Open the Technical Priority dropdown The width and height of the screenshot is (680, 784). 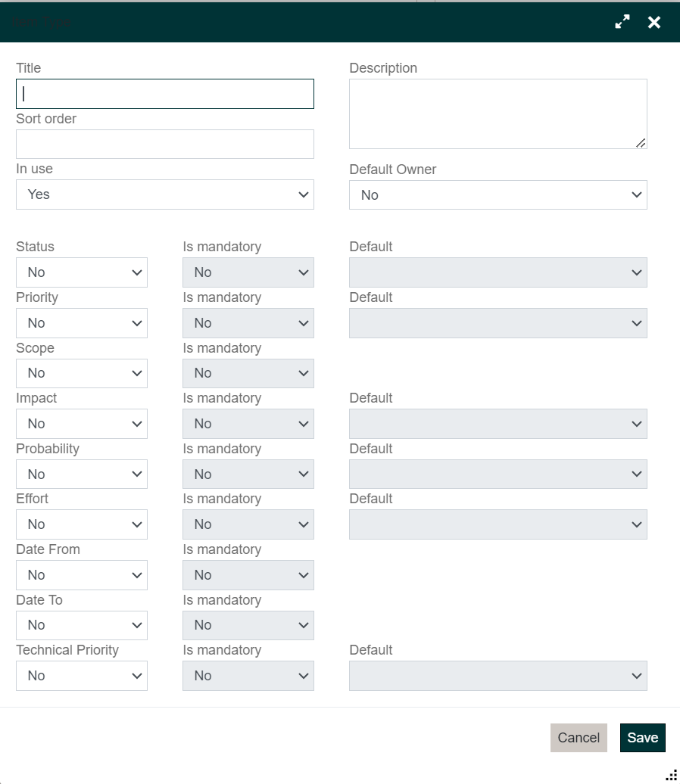(81, 676)
